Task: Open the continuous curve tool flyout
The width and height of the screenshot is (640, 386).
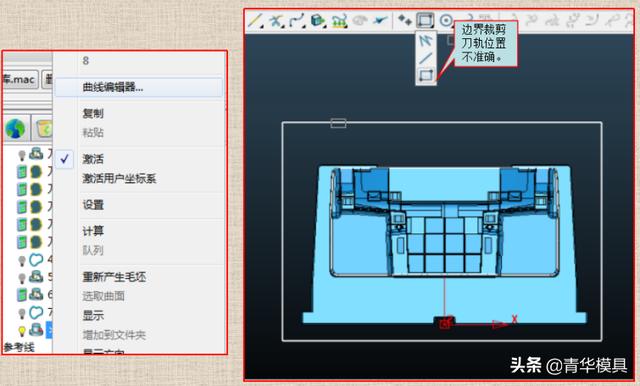Action: [x=297, y=20]
